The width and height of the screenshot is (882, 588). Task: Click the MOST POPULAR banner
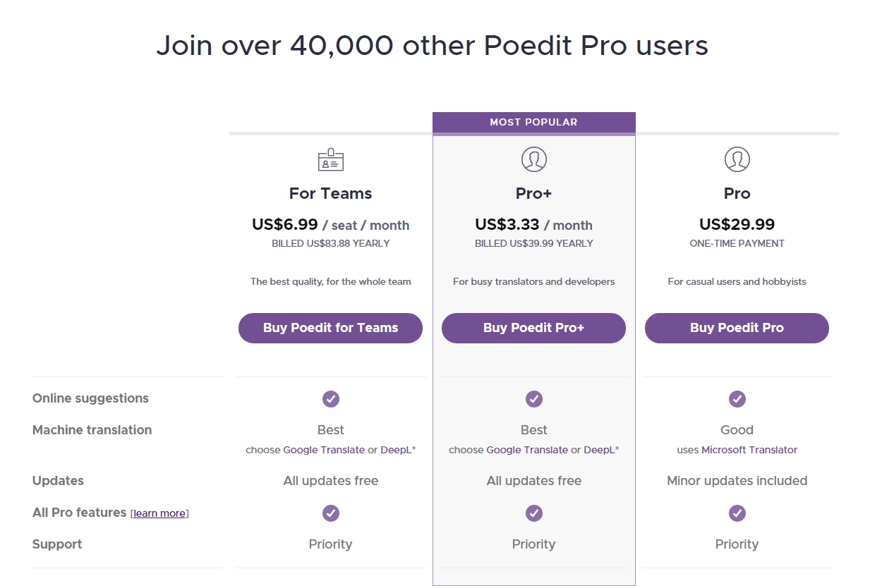click(534, 122)
